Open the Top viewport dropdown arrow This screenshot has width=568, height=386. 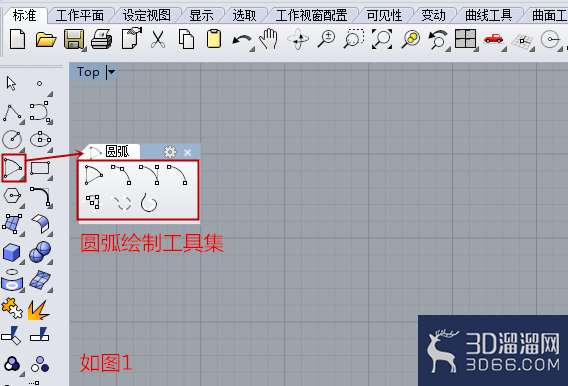pyautogui.click(x=111, y=72)
